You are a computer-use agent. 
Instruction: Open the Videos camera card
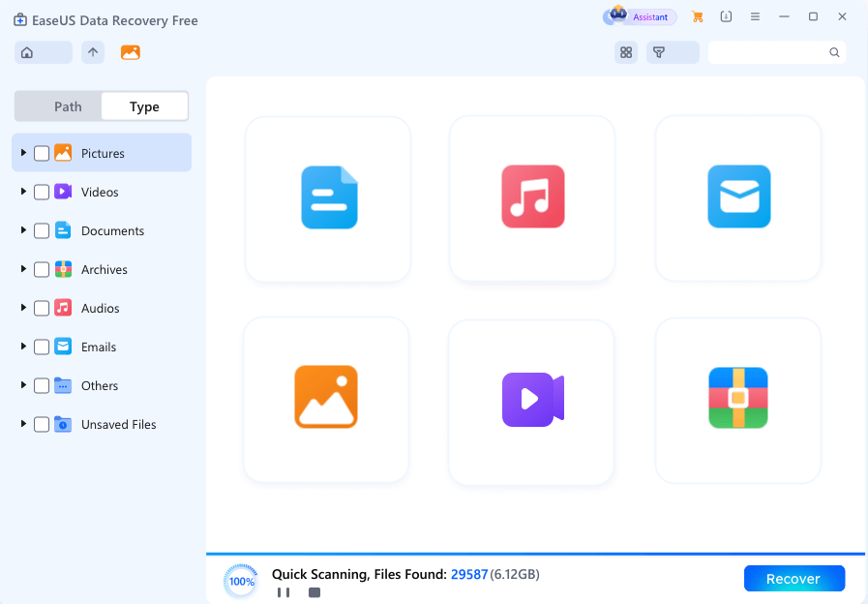[x=531, y=402]
